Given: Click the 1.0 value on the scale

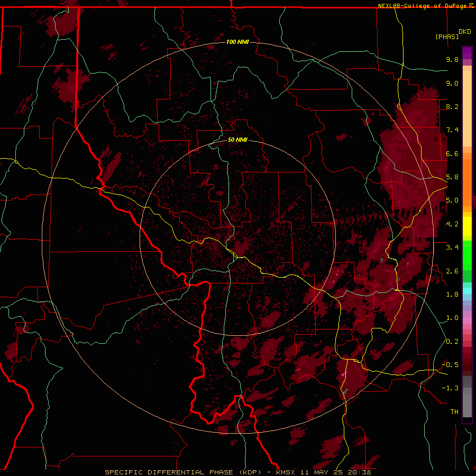Looking at the screenshot, I should click(452, 318).
